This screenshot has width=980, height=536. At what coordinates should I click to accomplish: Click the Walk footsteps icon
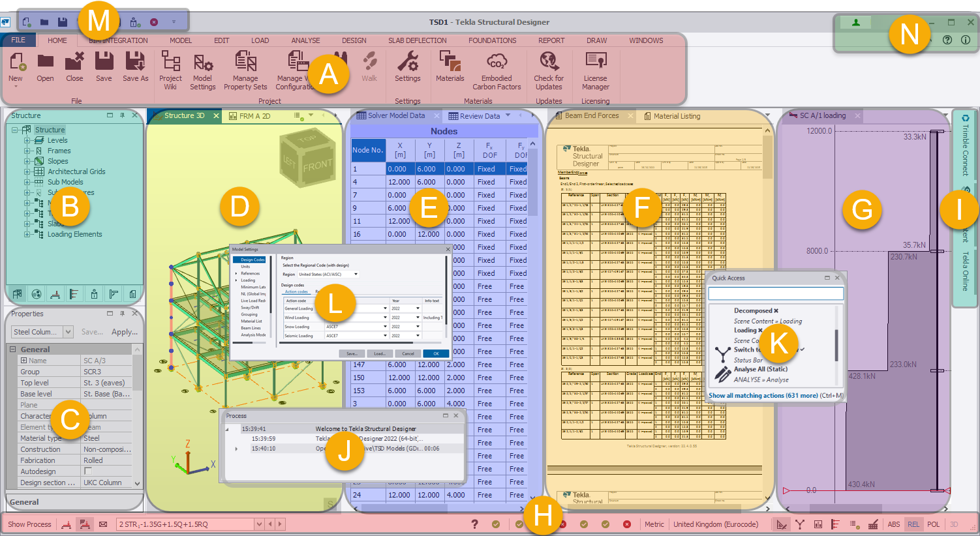pos(369,61)
